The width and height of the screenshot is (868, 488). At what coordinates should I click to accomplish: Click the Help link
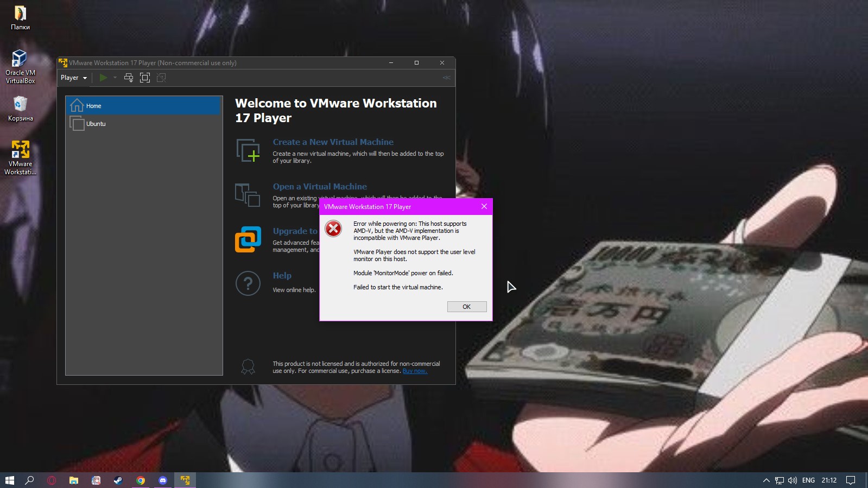click(282, 275)
